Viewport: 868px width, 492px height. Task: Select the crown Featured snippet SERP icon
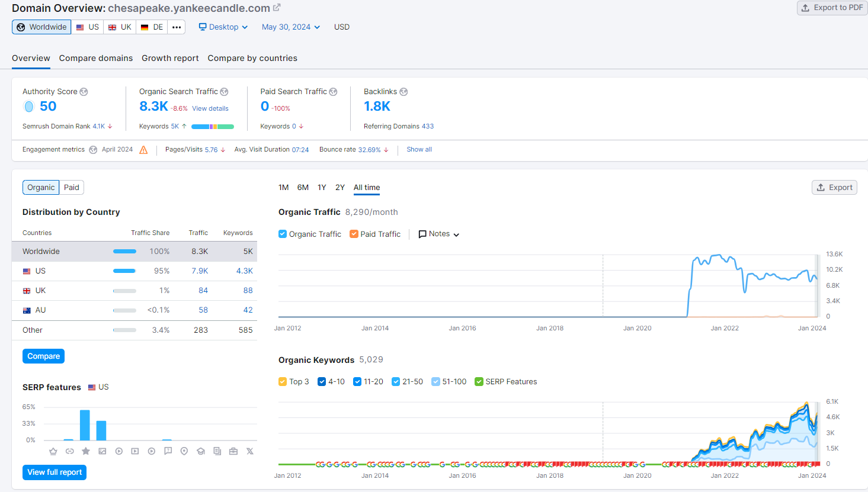point(53,451)
